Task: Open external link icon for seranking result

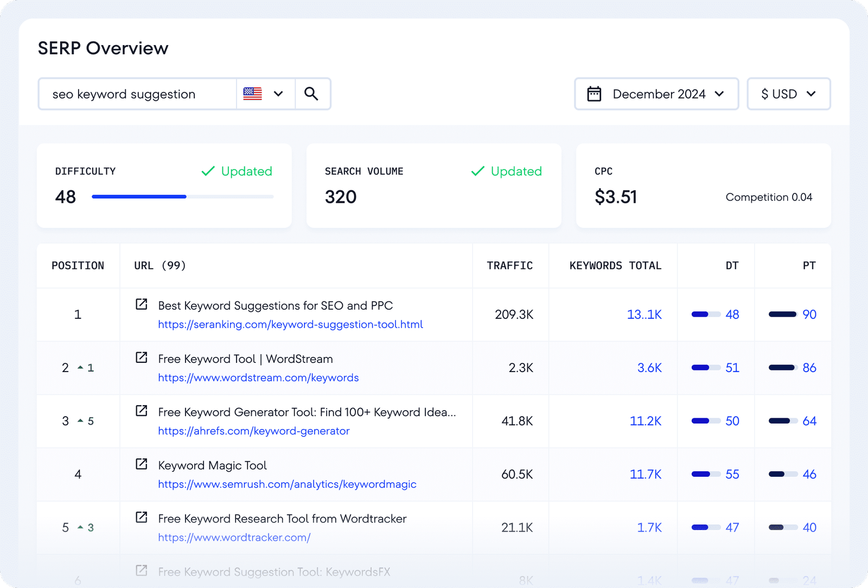Action: 142,304
